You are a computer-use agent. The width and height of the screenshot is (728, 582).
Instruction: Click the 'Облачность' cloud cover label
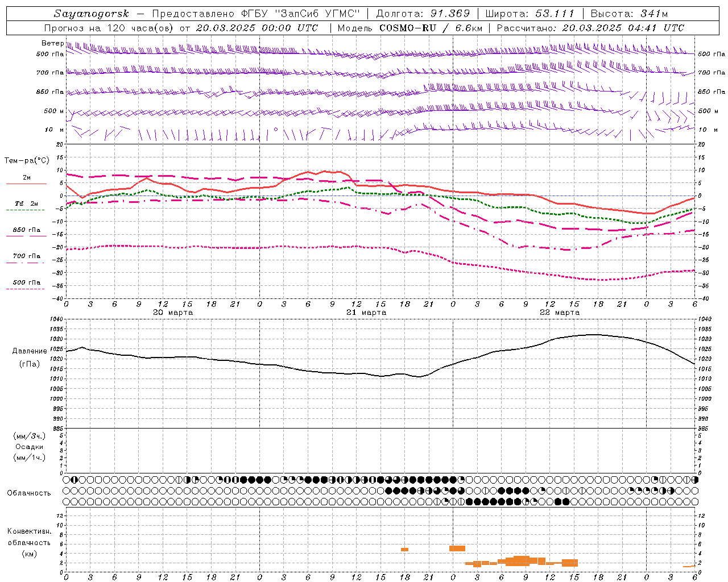29,493
